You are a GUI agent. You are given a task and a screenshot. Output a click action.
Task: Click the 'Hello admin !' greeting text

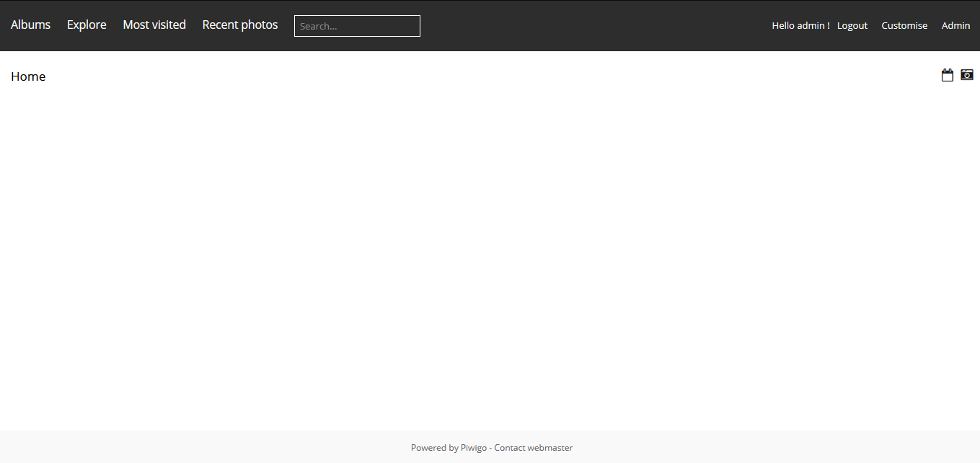(x=800, y=26)
